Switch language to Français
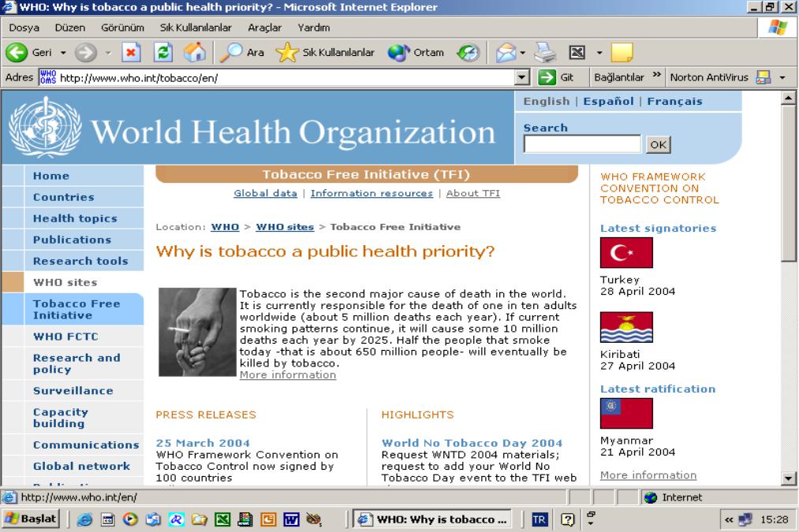799x532 pixels. 674,102
